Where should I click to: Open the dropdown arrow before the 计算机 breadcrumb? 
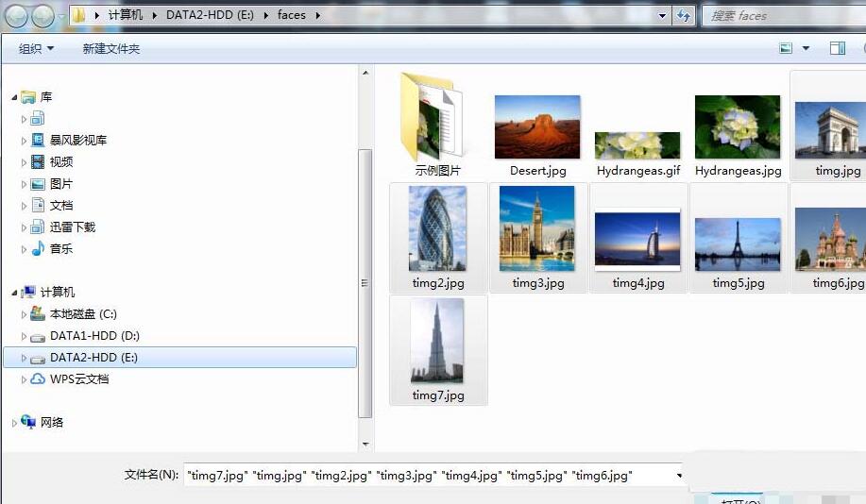[x=97, y=15]
